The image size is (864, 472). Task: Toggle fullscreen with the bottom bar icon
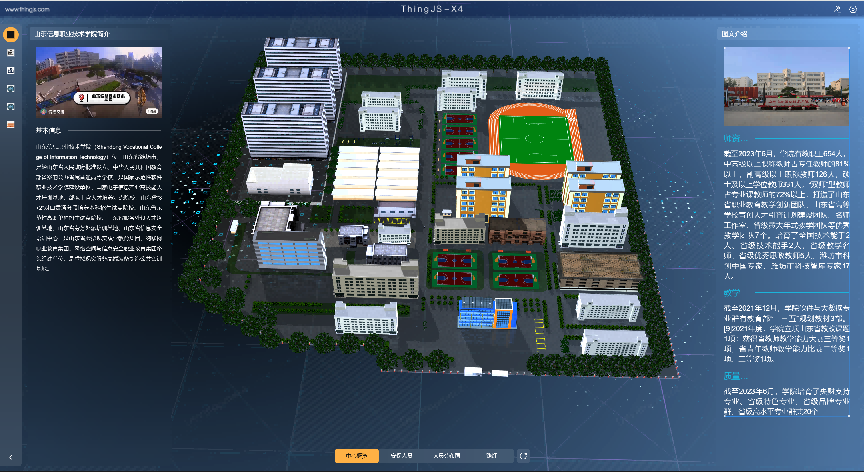[523, 456]
